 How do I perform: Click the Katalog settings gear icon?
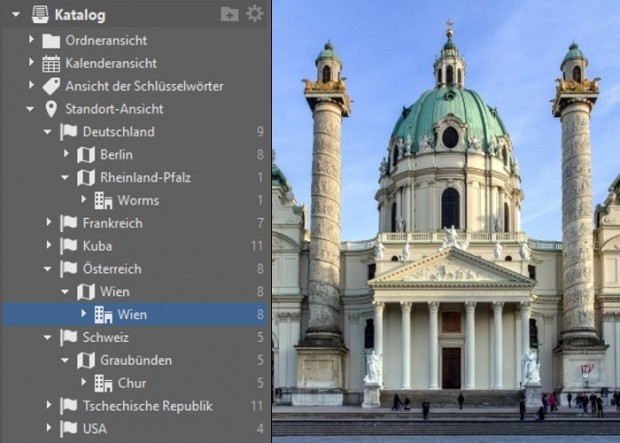(x=255, y=14)
